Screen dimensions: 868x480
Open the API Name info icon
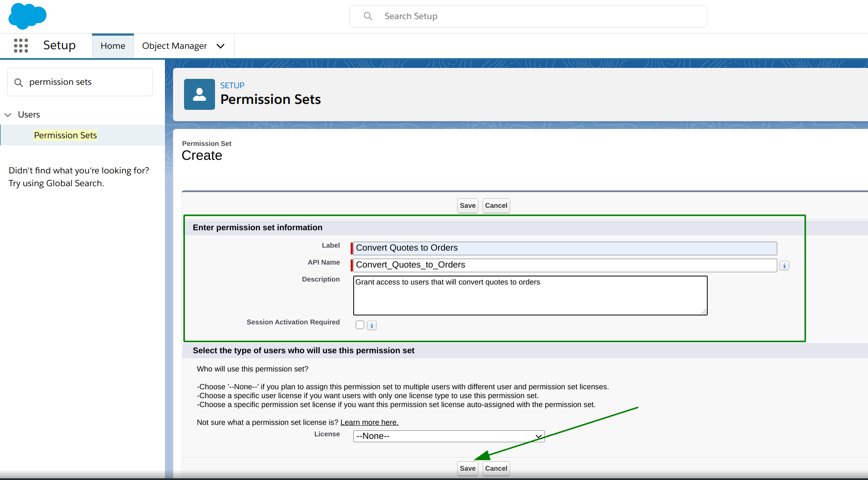[x=784, y=266]
